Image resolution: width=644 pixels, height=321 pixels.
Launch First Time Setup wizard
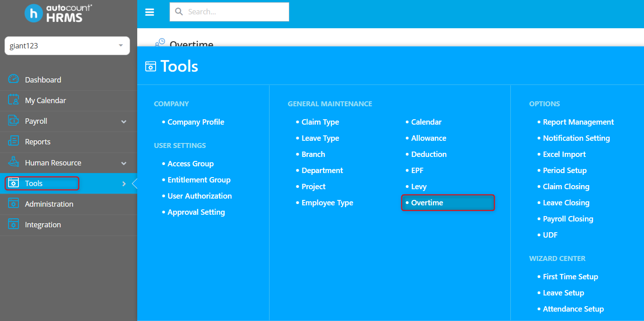point(570,277)
